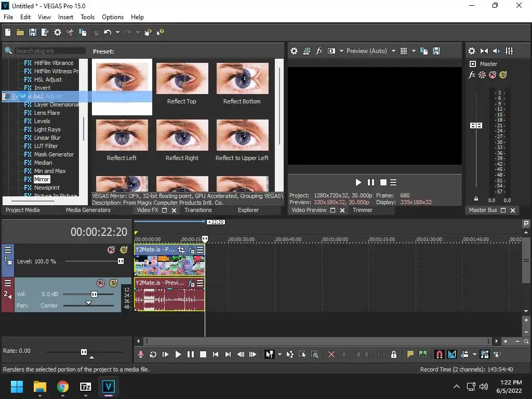The height and width of the screenshot is (399, 532).
Task: Copy selection using the toolbar copy icon
Action: (x=83, y=32)
